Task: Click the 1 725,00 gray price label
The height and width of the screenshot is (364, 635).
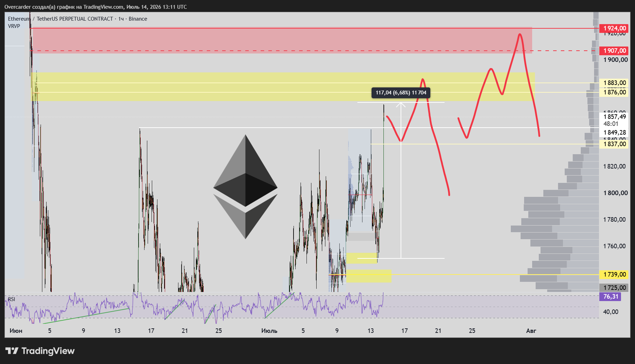Action: coord(614,288)
